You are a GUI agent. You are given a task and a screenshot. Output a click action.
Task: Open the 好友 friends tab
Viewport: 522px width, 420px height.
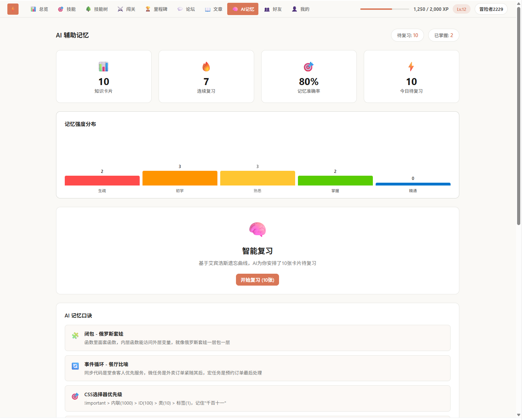point(273,9)
